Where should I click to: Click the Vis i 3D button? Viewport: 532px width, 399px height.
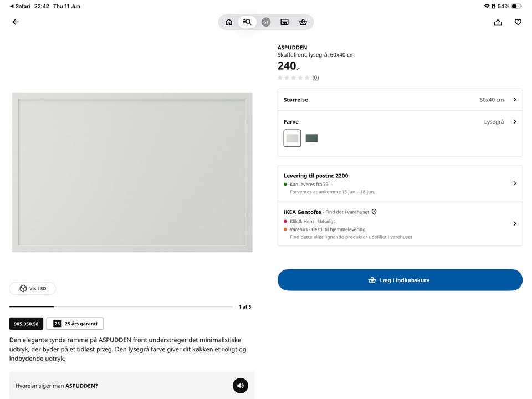point(33,288)
